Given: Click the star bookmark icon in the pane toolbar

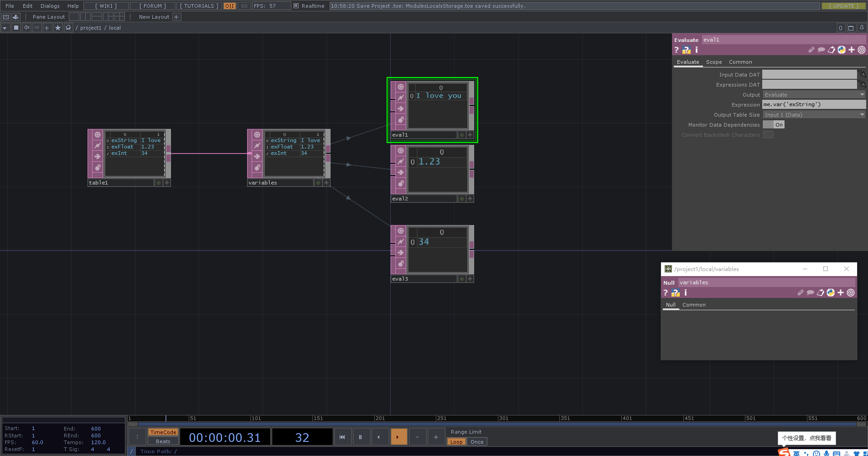Looking at the screenshot, I should point(57,27).
